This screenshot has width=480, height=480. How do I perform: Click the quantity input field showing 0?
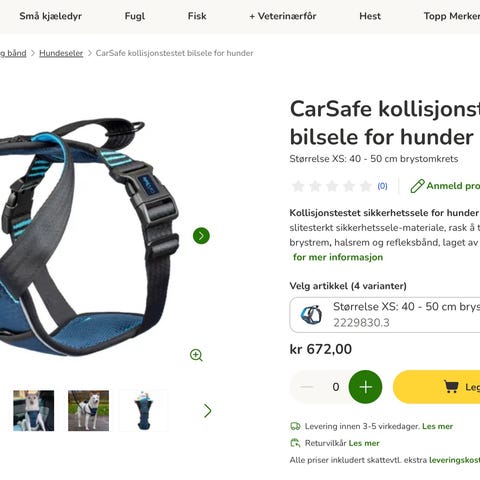(x=335, y=387)
